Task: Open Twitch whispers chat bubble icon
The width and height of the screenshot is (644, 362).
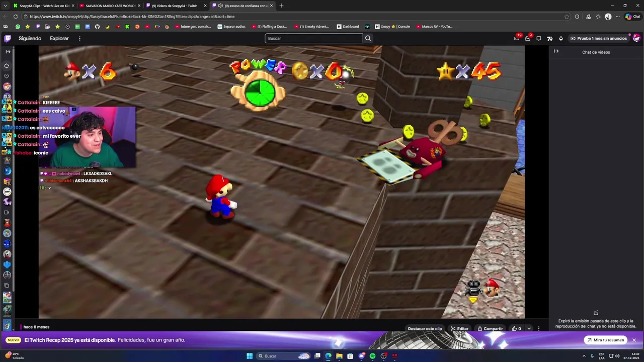Action: click(x=539, y=38)
